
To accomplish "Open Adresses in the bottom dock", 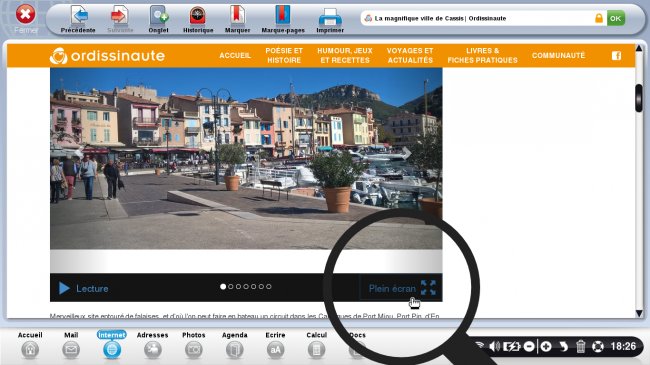I will (x=153, y=345).
